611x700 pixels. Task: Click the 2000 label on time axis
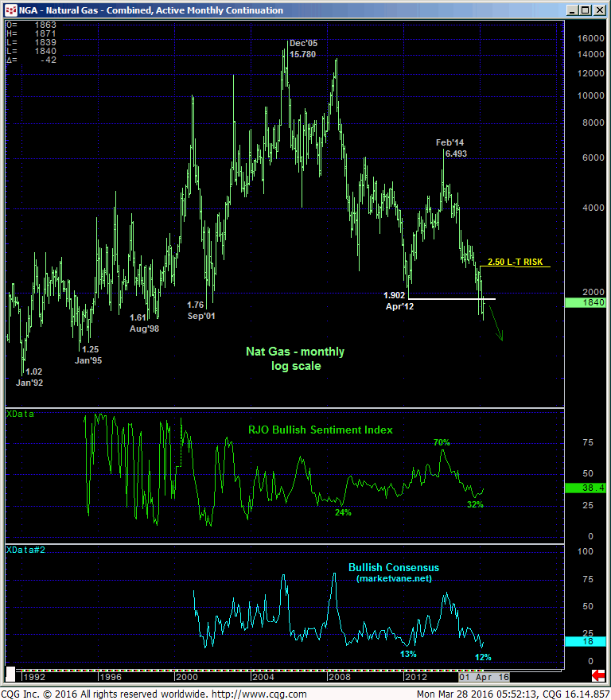coord(187,677)
